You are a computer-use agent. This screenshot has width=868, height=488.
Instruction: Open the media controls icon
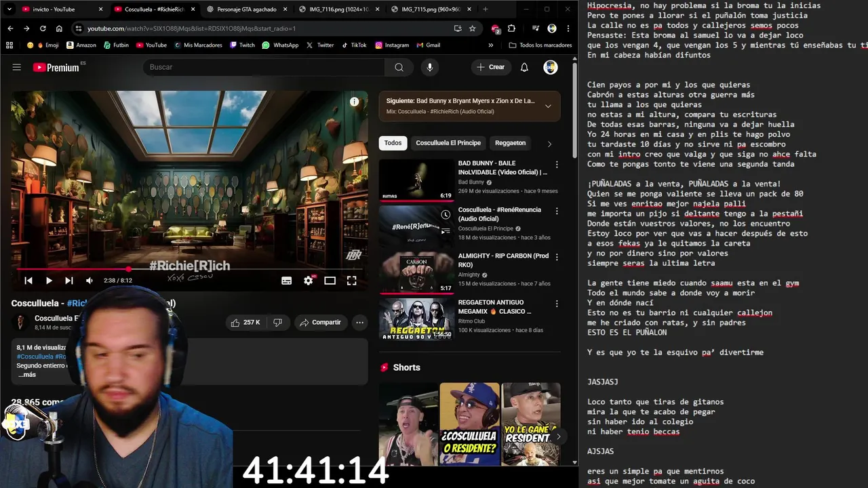tap(536, 28)
